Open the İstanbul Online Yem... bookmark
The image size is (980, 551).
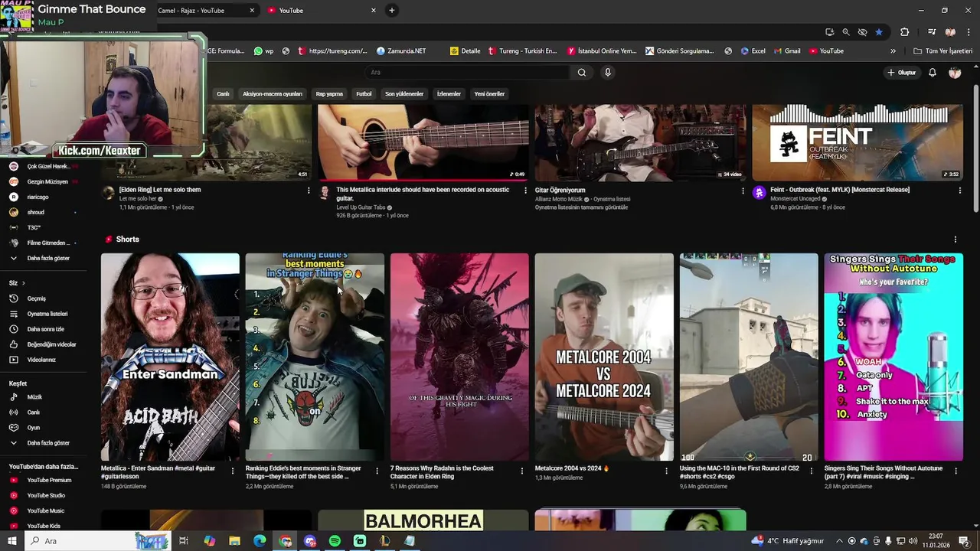point(603,51)
